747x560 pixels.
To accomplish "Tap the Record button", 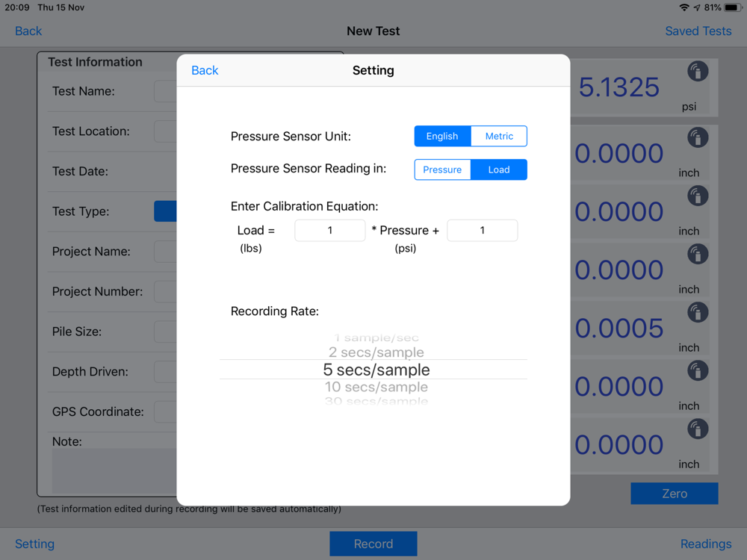I will click(373, 544).
